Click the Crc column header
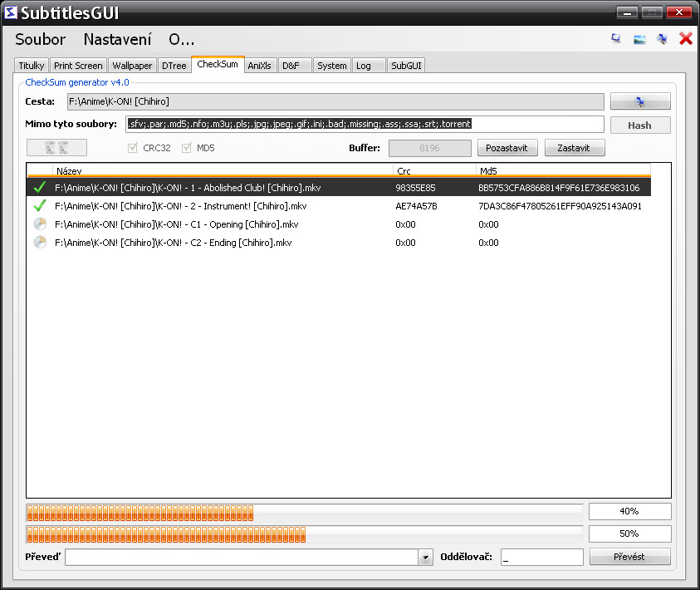 pos(435,170)
